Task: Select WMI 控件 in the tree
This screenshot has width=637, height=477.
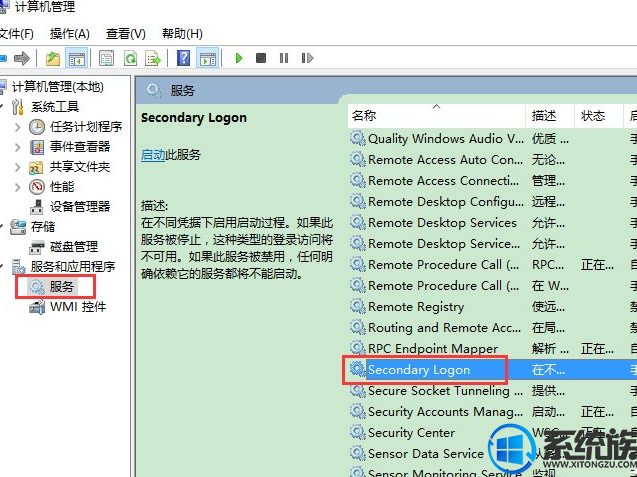Action: tap(78, 307)
